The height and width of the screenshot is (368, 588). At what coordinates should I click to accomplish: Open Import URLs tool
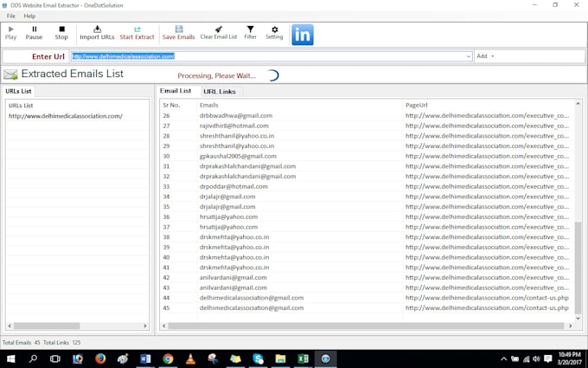(x=97, y=33)
